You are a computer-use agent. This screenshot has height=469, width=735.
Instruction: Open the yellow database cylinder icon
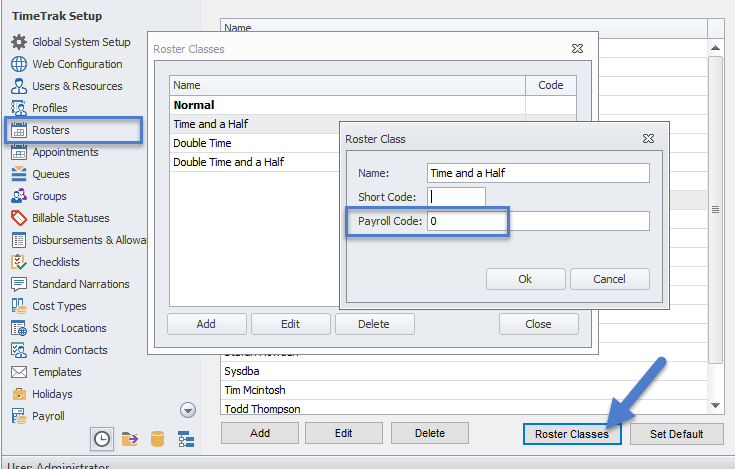click(157, 438)
